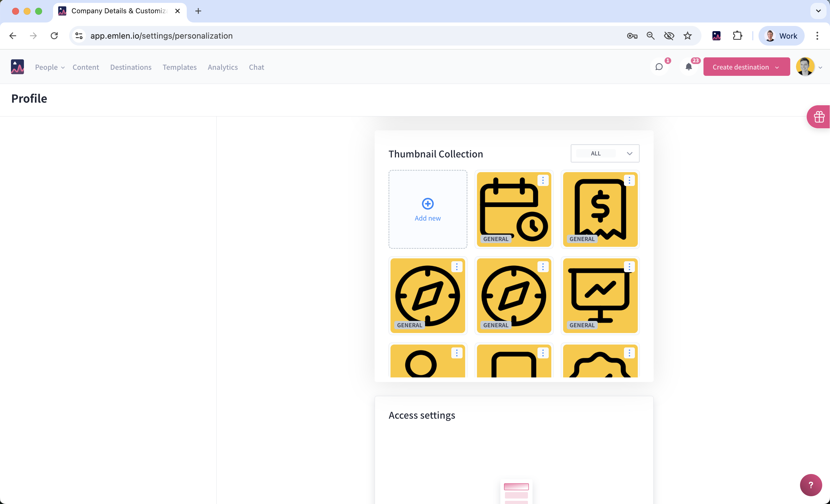Click the emlen logo home icon
Image resolution: width=830 pixels, height=504 pixels.
tap(17, 67)
